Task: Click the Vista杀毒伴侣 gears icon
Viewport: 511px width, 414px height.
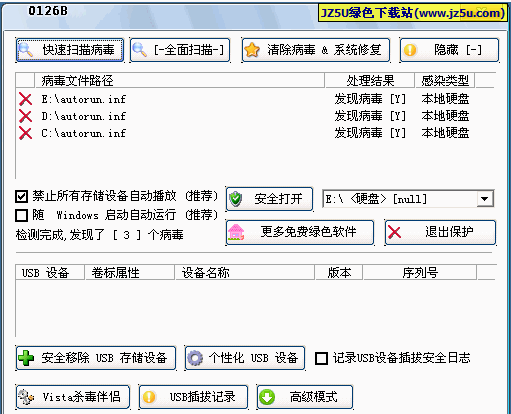Action: pos(26,397)
